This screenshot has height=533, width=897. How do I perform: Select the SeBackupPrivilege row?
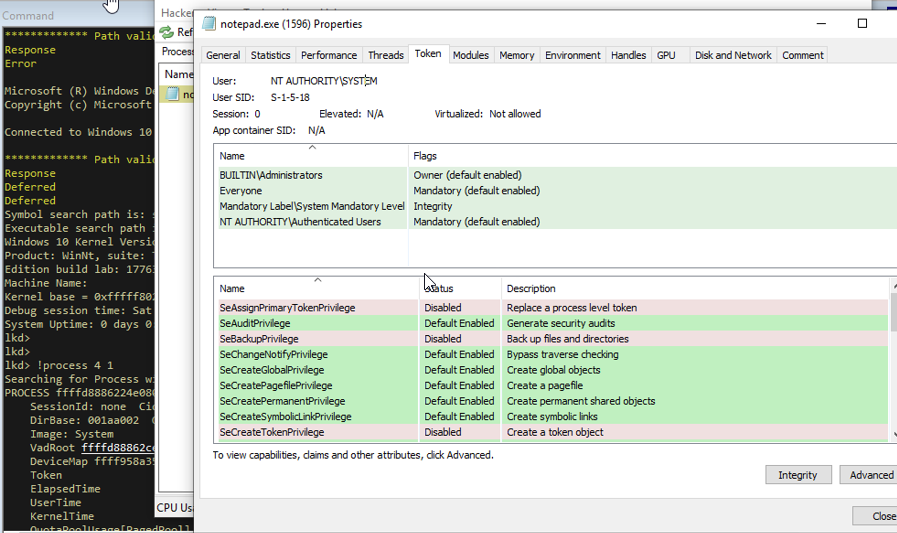553,339
